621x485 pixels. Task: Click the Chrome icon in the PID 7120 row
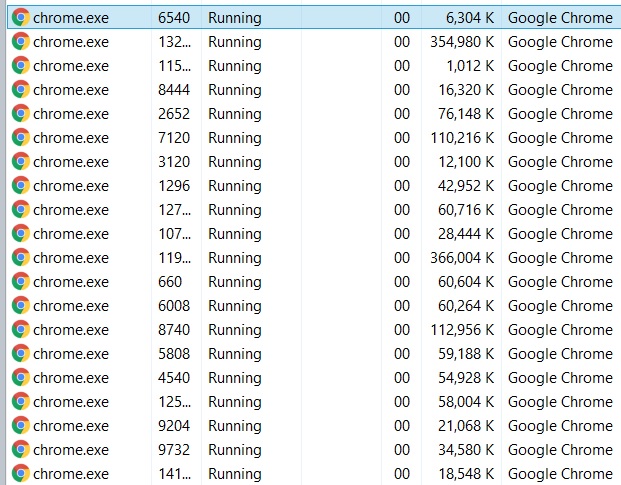[x=21, y=138]
